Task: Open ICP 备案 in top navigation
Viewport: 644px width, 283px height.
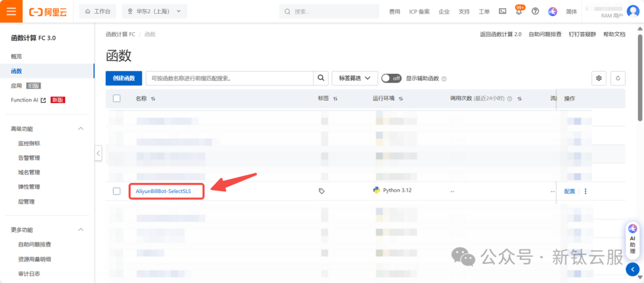Action: pos(419,11)
